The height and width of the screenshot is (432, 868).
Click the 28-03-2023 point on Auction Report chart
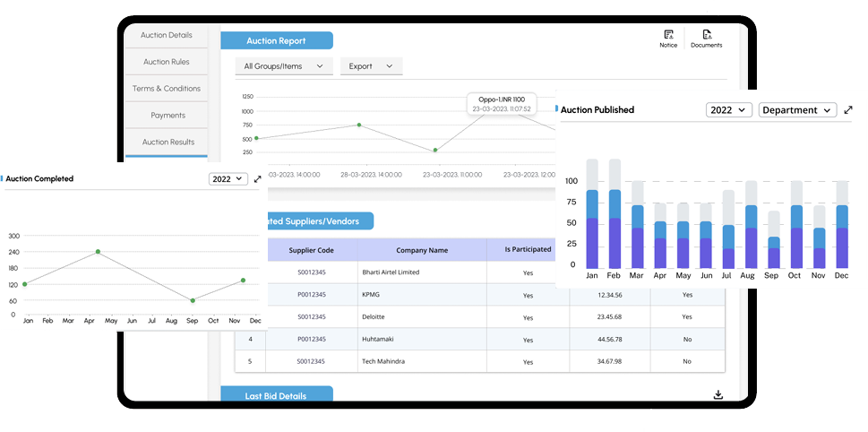pyautogui.click(x=358, y=125)
